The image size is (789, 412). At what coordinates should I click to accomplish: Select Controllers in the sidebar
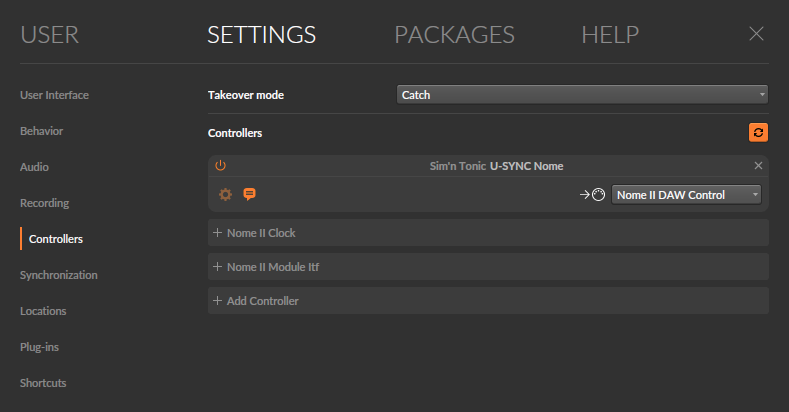pyautogui.click(x=55, y=239)
